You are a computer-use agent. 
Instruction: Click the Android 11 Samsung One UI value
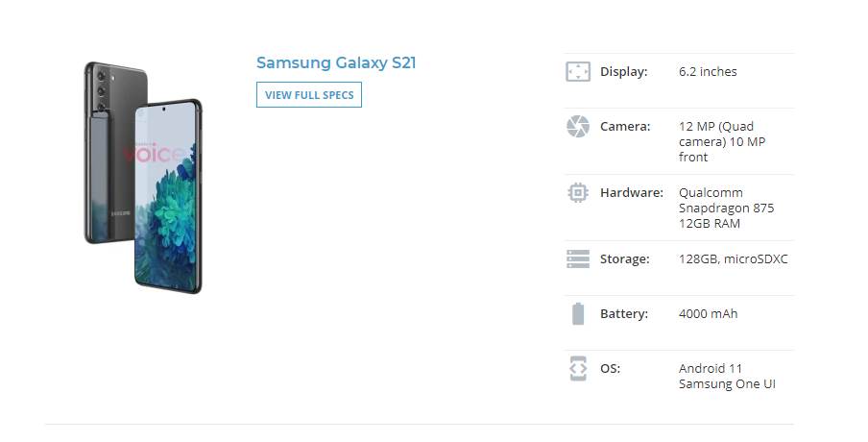(726, 377)
